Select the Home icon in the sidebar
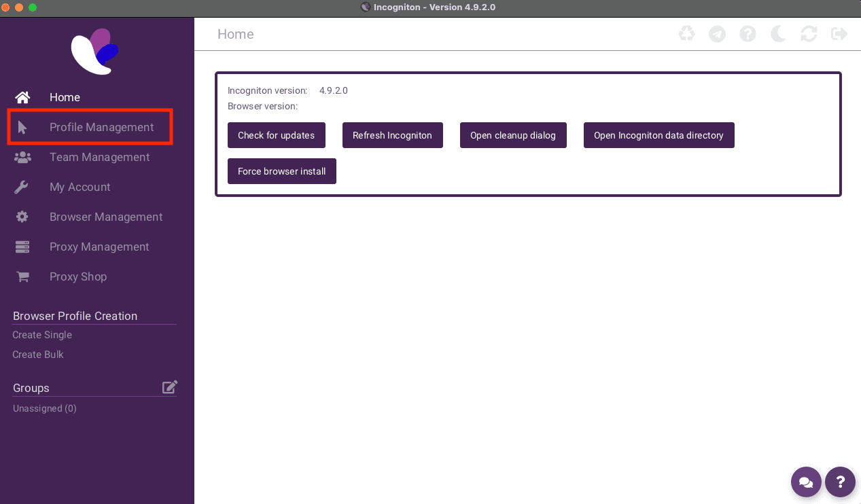 point(22,97)
